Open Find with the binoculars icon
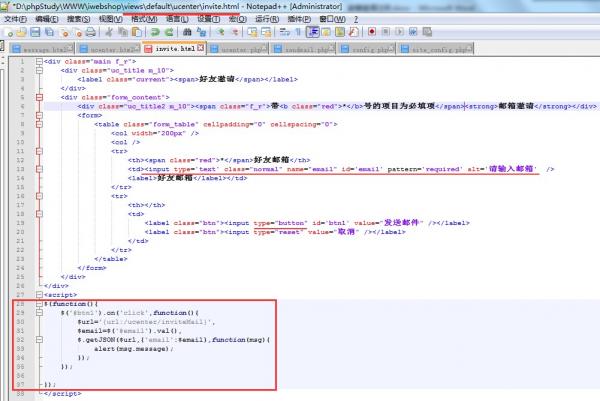The image size is (600, 401). [187, 32]
